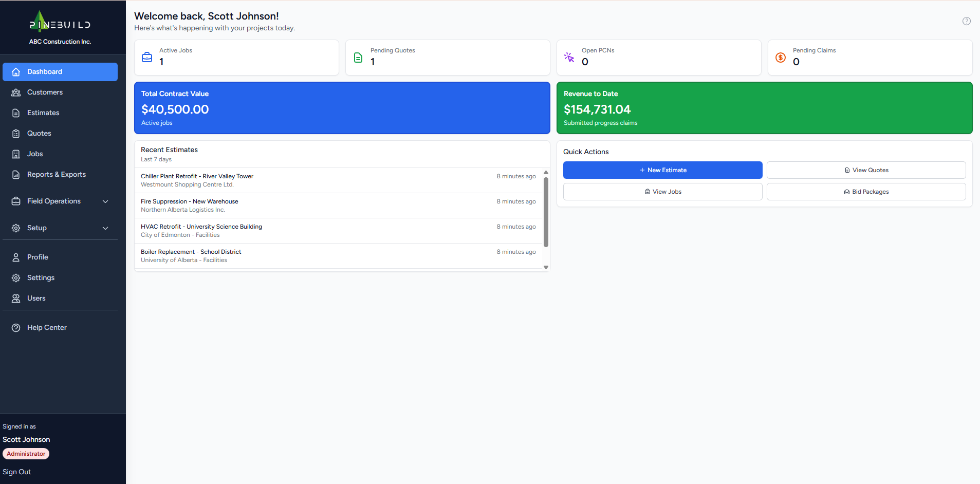Click the Estimates document icon
The width and height of the screenshot is (980, 484).
point(16,113)
